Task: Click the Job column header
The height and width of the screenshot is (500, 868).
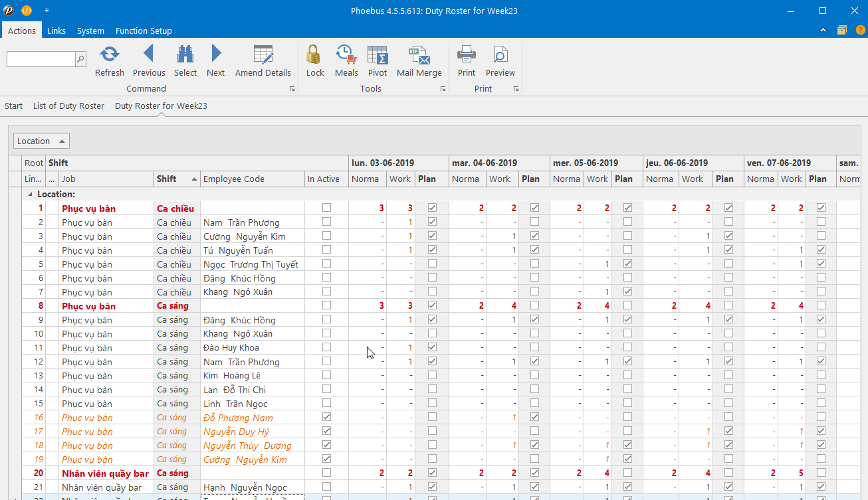Action: pyautogui.click(x=106, y=179)
